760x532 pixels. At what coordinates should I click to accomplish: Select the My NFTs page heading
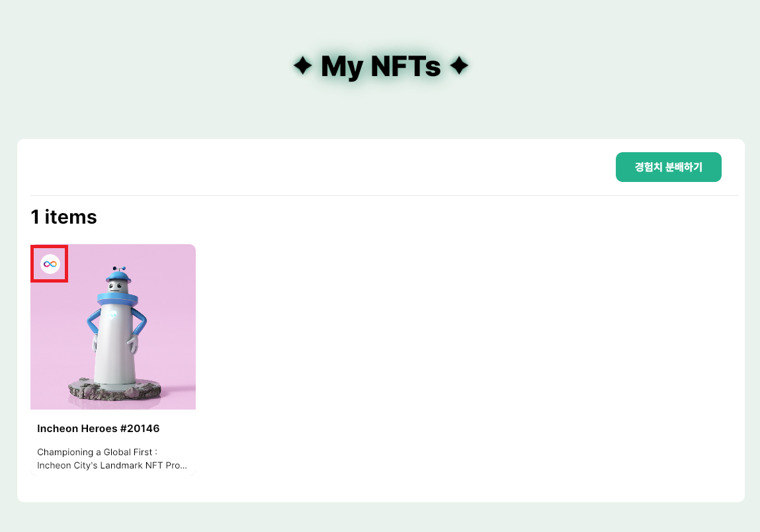[x=380, y=66]
